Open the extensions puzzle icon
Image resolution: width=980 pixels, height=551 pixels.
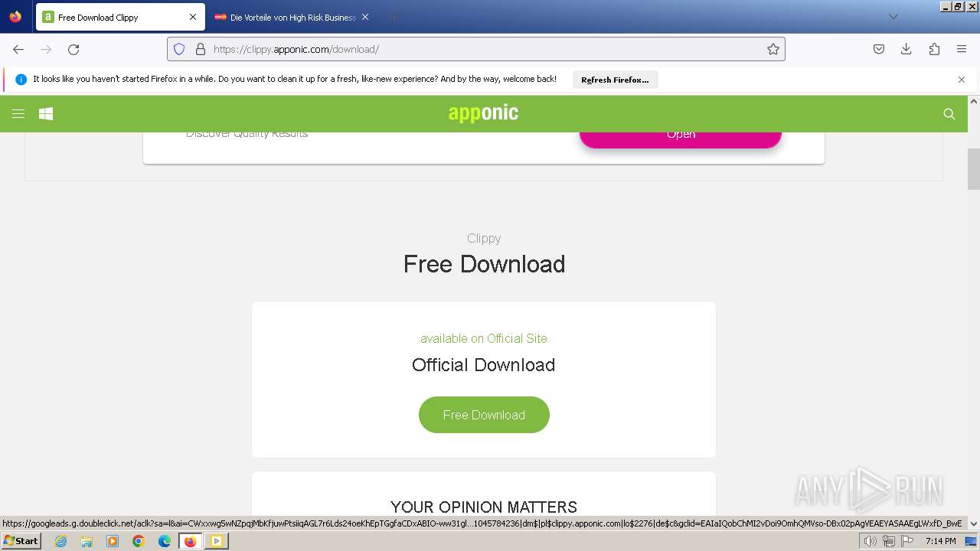[x=934, y=49]
